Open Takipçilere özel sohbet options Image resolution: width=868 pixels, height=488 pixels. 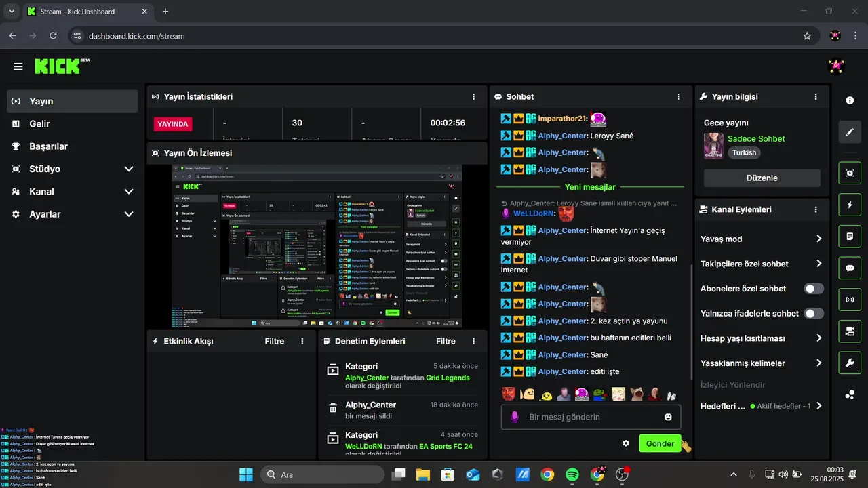(x=819, y=264)
